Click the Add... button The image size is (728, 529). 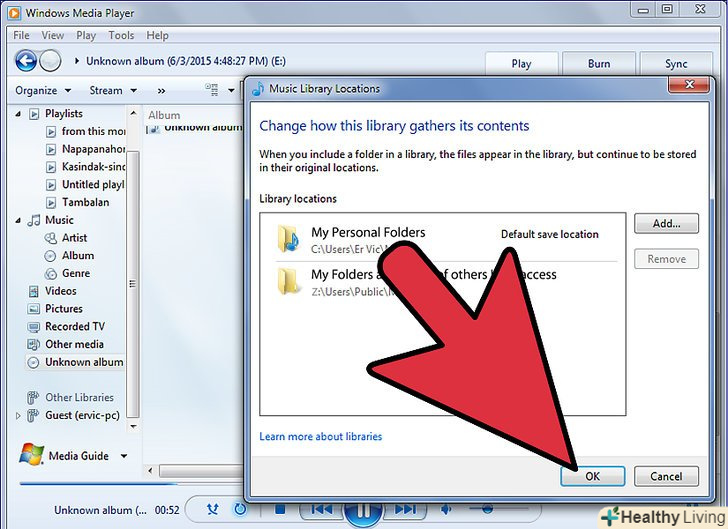[666, 223]
